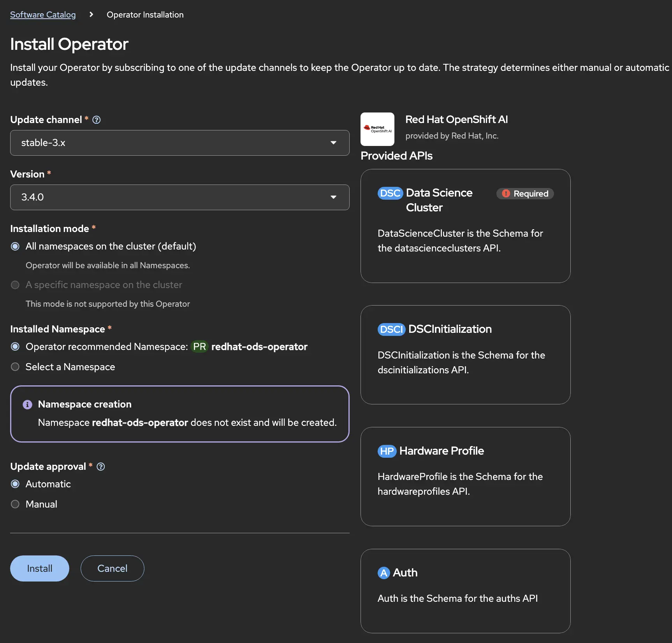Click the Required warning badge

[x=525, y=194]
